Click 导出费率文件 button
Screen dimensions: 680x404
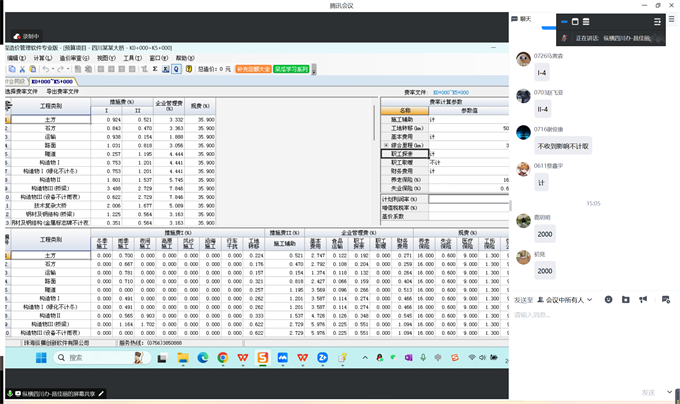62,91
